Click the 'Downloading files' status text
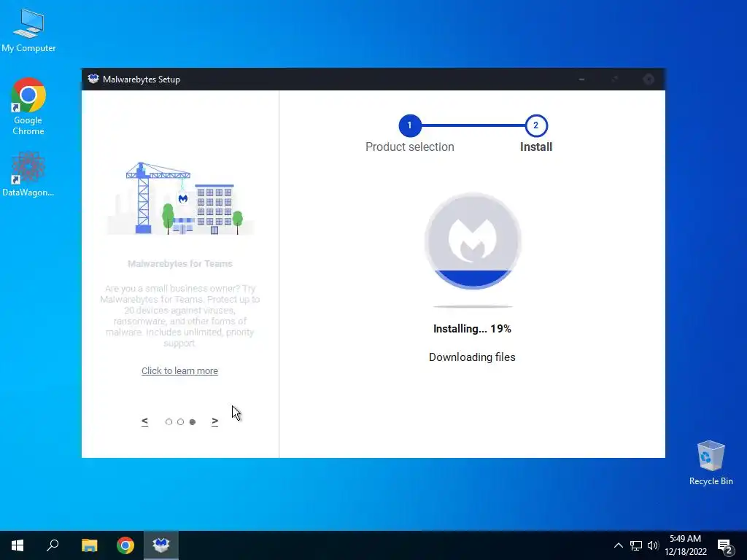The image size is (747, 560). click(472, 357)
